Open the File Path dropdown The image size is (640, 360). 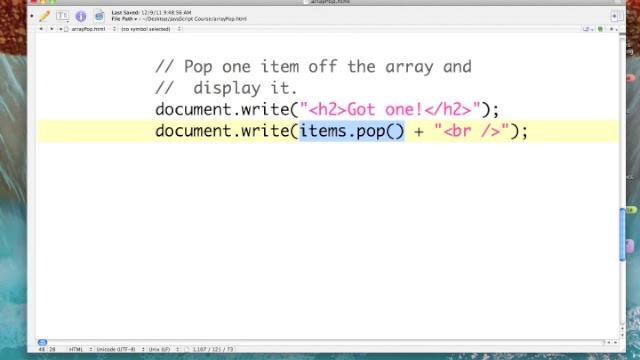coord(124,19)
